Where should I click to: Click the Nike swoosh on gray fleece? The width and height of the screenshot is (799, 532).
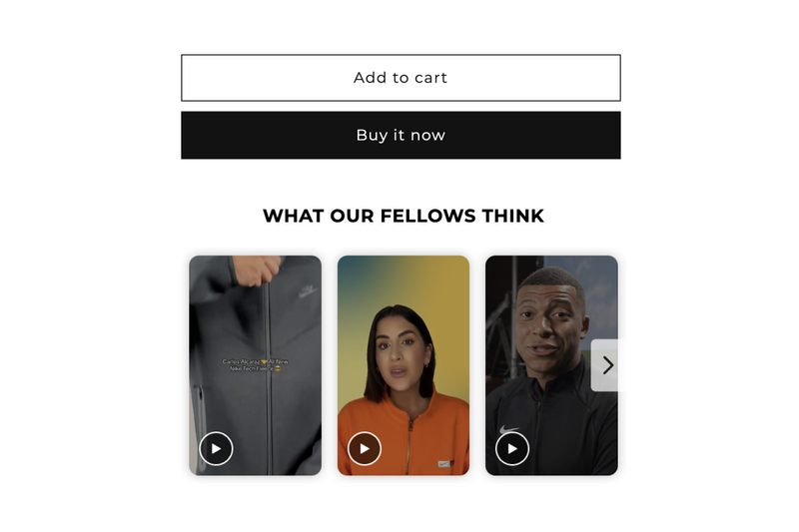(x=308, y=291)
